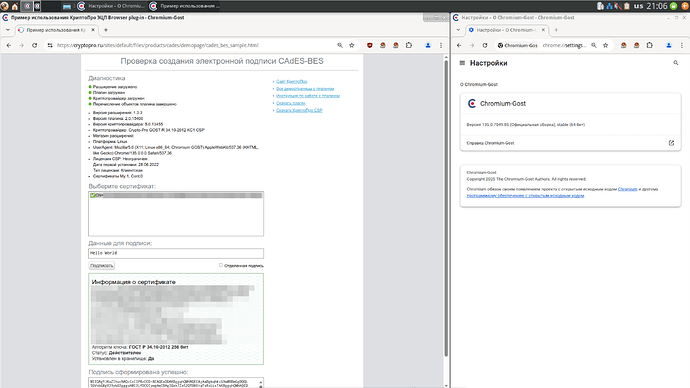Image resolution: width=690 pixels, height=388 pixels.
Task: Switch to Настройки – О Chromium tab
Action: point(507,30)
